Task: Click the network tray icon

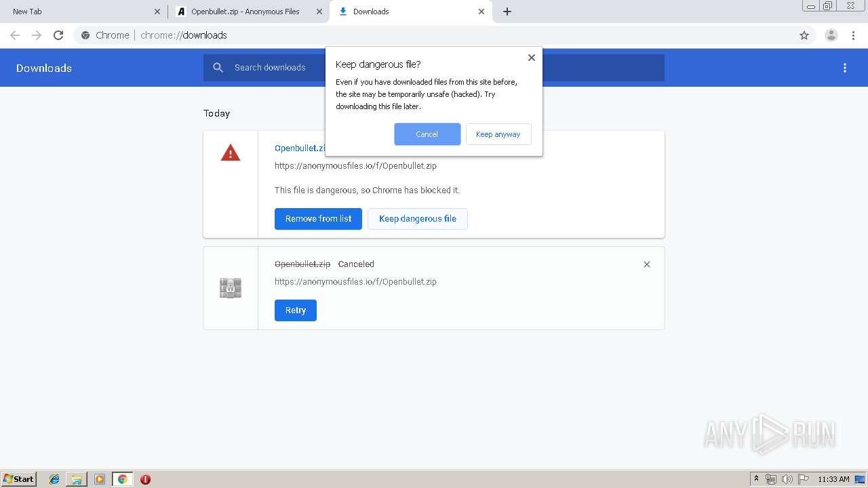Action: pyautogui.click(x=771, y=479)
